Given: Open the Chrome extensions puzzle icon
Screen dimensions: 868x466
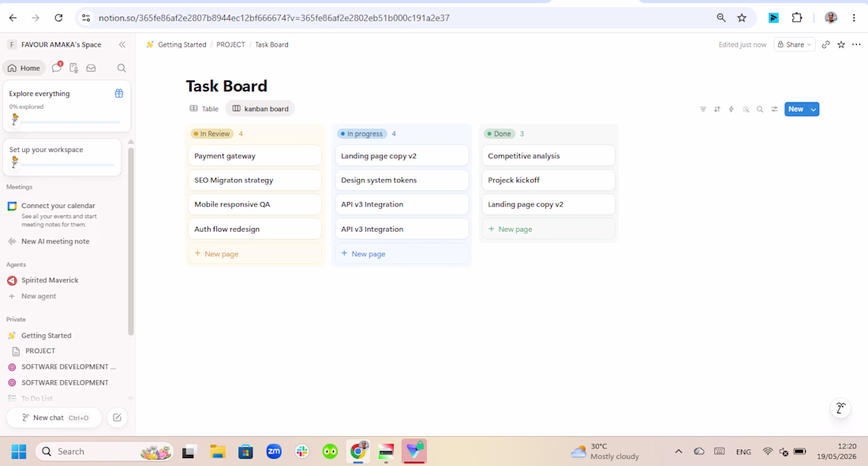Looking at the screenshot, I should pos(797,17).
